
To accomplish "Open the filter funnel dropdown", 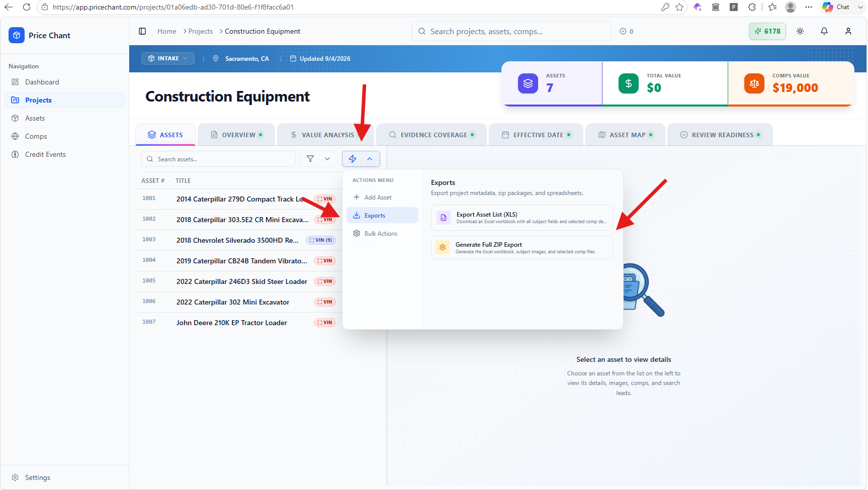I will pos(319,159).
